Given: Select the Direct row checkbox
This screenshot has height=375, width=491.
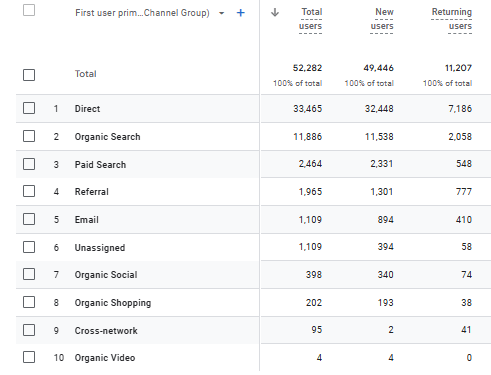Looking at the screenshot, I should pyautogui.click(x=29, y=108).
